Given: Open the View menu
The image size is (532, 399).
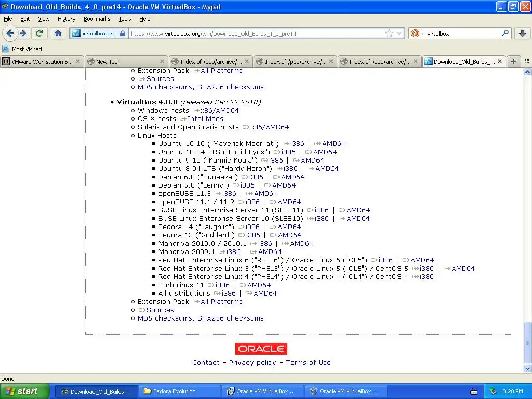Looking at the screenshot, I should click(x=44, y=19).
